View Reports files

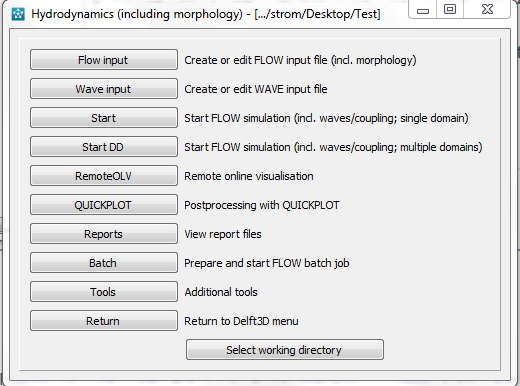tap(104, 234)
